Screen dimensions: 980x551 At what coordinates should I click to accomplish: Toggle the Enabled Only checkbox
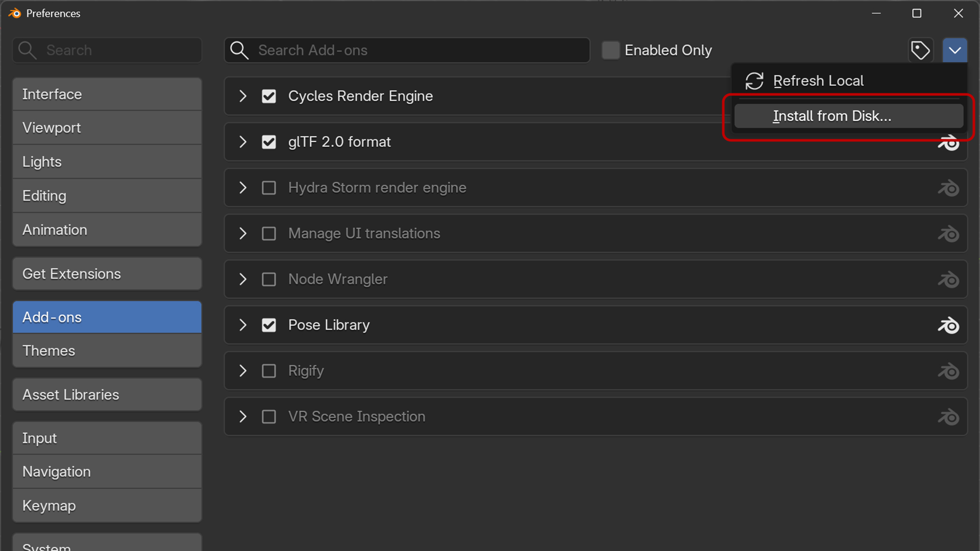[610, 50]
